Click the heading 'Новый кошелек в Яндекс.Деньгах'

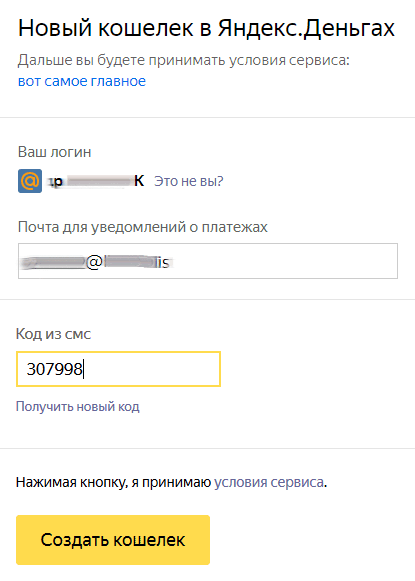click(x=206, y=28)
